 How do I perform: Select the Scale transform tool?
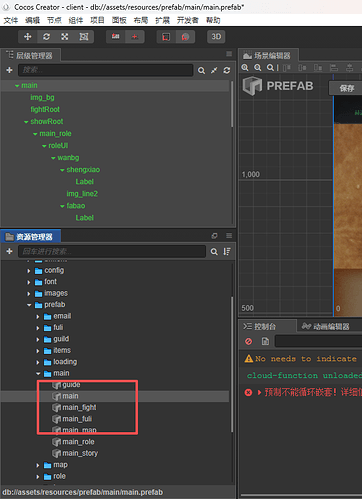(65, 37)
